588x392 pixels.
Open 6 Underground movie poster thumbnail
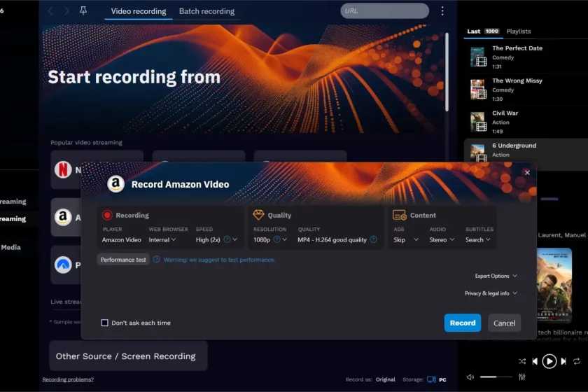554,285
